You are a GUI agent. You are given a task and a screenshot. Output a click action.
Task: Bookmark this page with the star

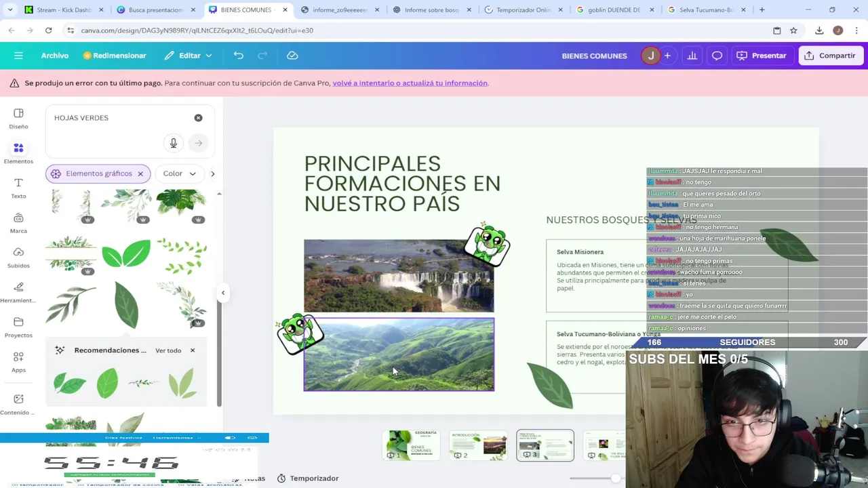[x=793, y=30]
